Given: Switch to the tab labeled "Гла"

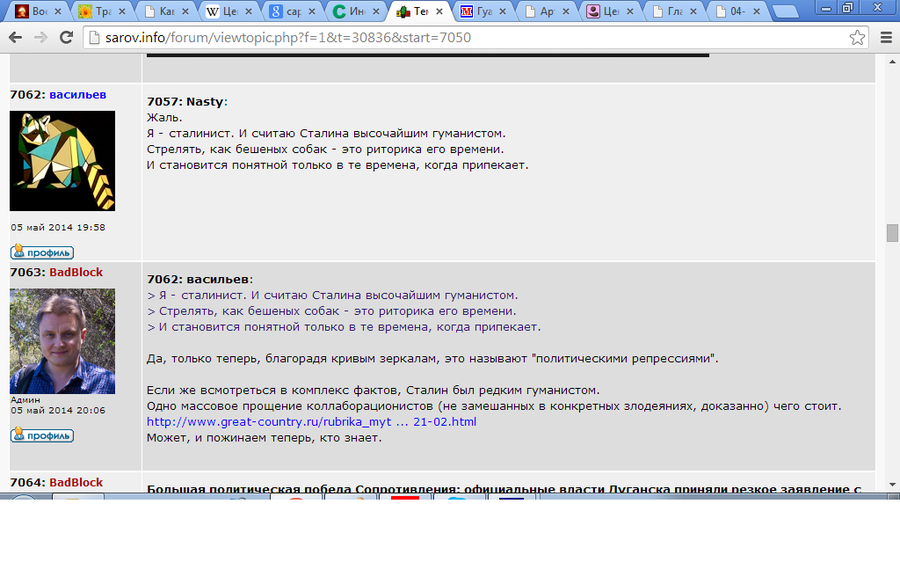Looking at the screenshot, I should point(674,12).
